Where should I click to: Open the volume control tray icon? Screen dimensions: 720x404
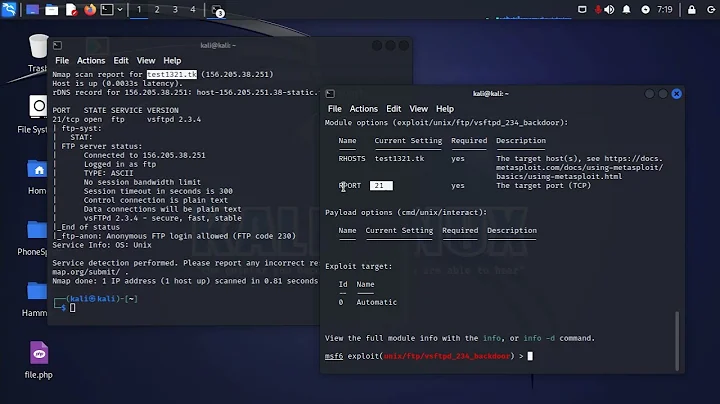point(609,9)
